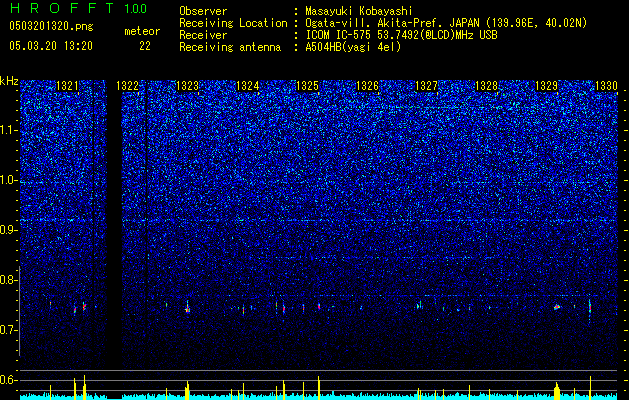
Task: Click the 0.9 kHz axis label
Action: click(9, 230)
